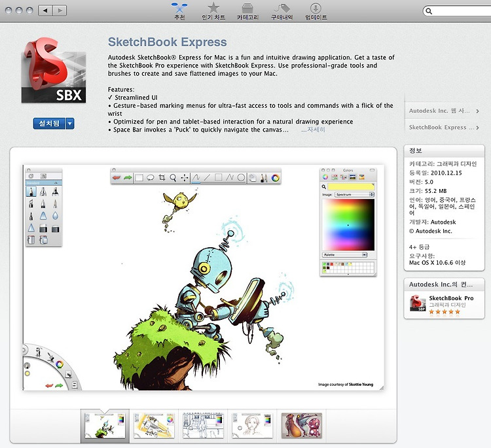Select the water drop smear brush
This screenshot has height=448, width=491.
tap(55, 216)
